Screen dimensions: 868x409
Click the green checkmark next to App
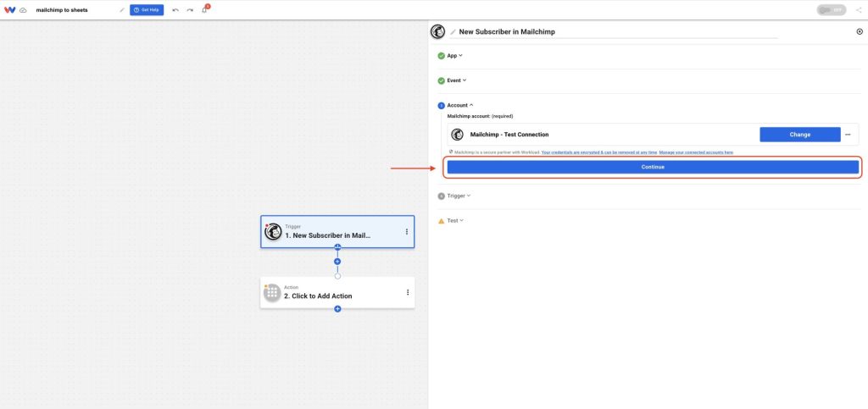(x=441, y=56)
